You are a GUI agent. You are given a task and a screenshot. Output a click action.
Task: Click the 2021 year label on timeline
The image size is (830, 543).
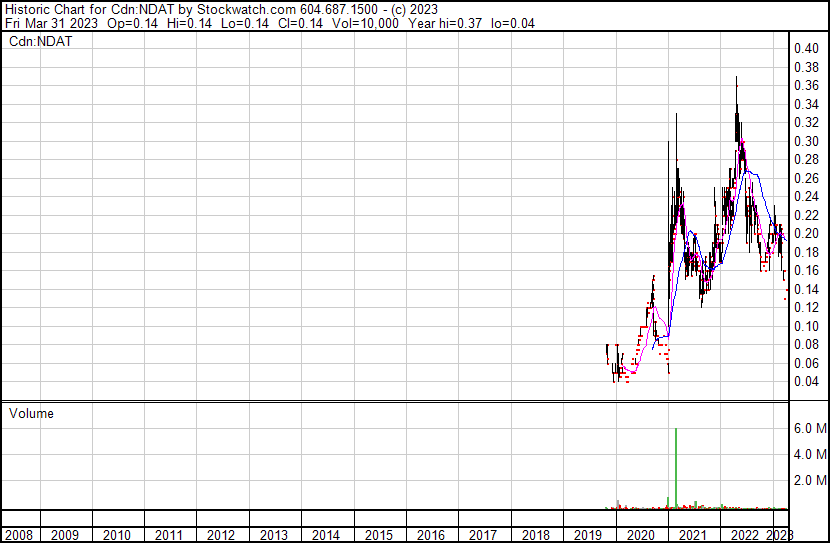(x=692, y=535)
